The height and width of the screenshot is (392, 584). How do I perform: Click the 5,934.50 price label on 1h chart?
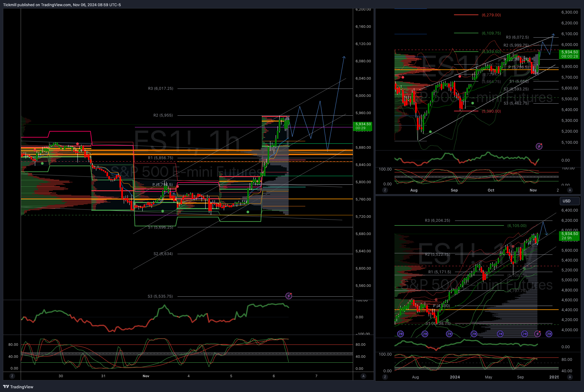363,126
